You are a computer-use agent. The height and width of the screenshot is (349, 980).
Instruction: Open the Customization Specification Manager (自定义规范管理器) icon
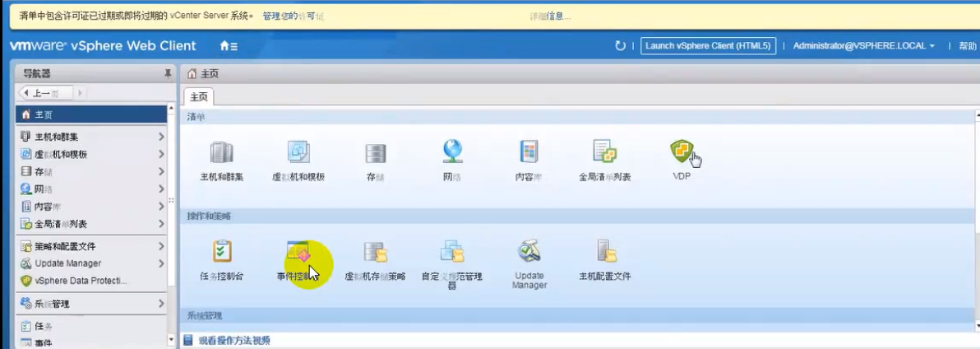(x=452, y=251)
